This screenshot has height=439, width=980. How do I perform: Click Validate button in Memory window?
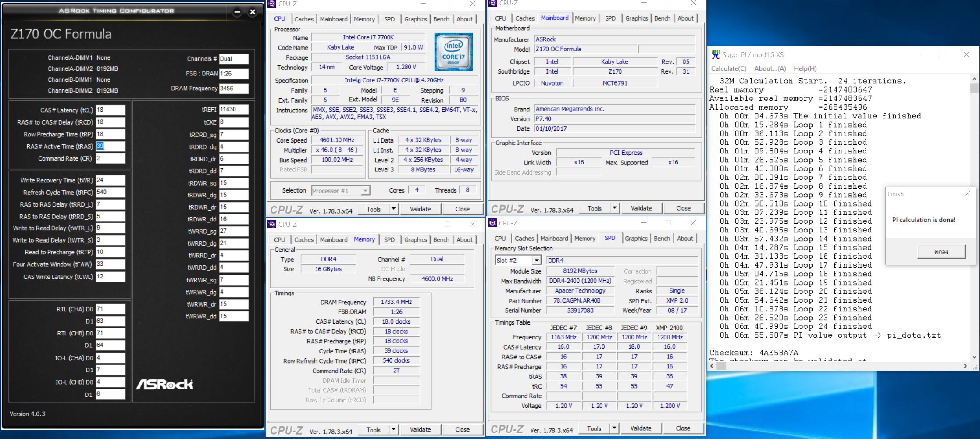(x=420, y=430)
